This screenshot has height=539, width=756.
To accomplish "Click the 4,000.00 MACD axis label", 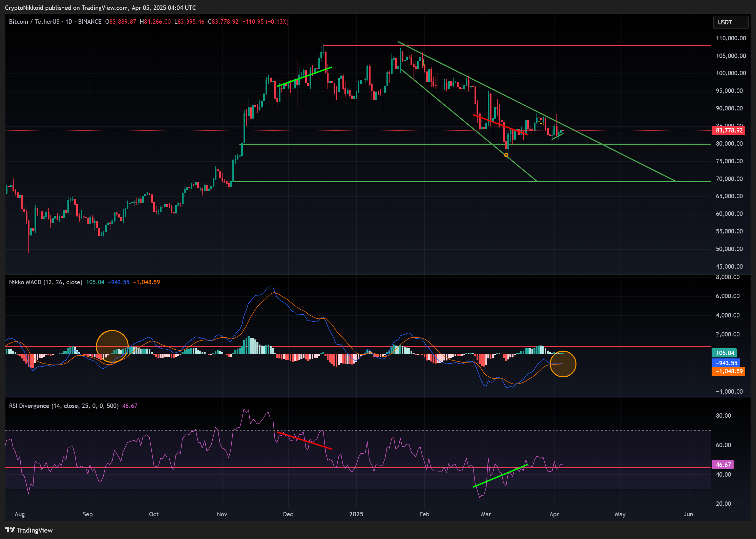I will pyautogui.click(x=728, y=315).
